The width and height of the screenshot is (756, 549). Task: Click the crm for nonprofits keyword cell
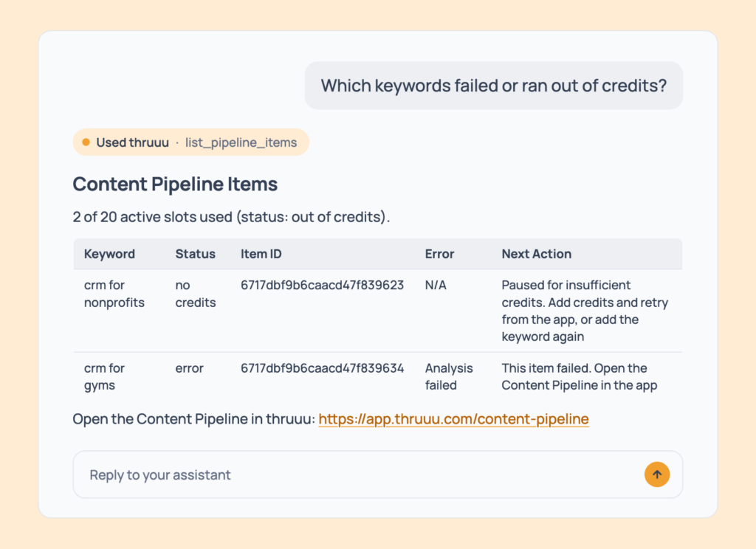pyautogui.click(x=114, y=294)
